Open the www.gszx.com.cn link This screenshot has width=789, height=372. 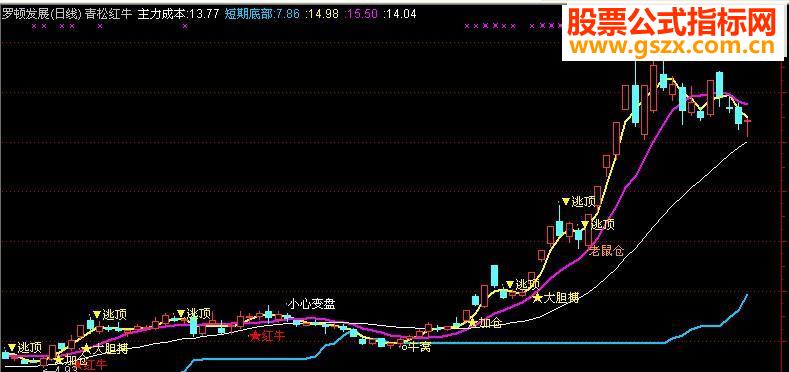pos(672,47)
